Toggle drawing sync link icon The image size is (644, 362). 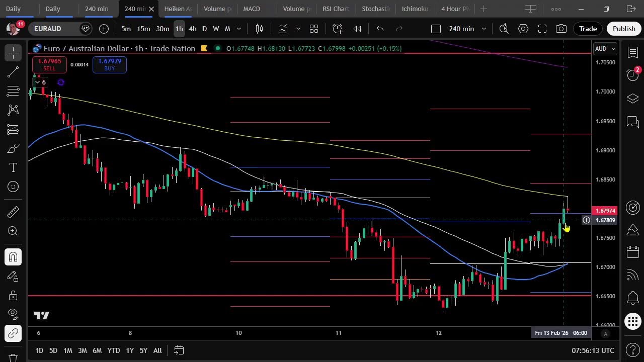tap(13, 333)
